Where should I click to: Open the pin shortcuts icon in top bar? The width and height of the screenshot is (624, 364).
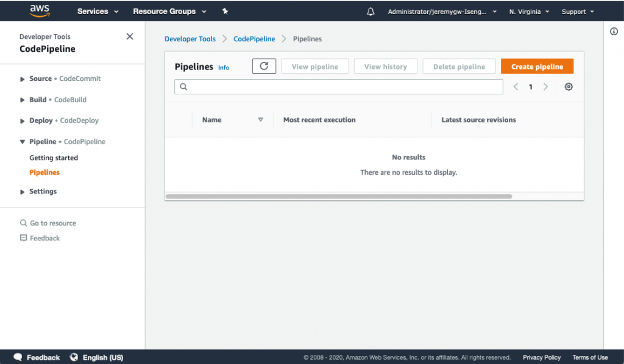[225, 11]
